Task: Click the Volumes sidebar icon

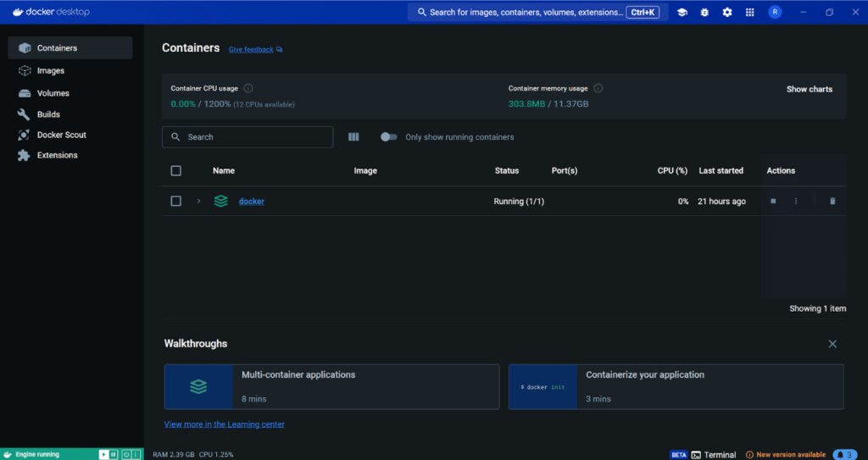Action: (x=25, y=93)
